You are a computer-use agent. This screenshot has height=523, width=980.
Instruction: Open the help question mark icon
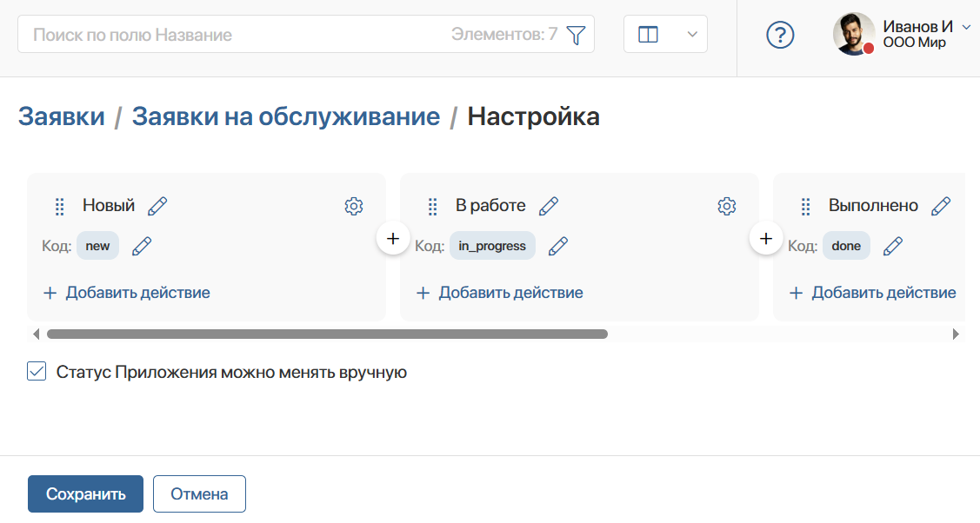coord(780,35)
